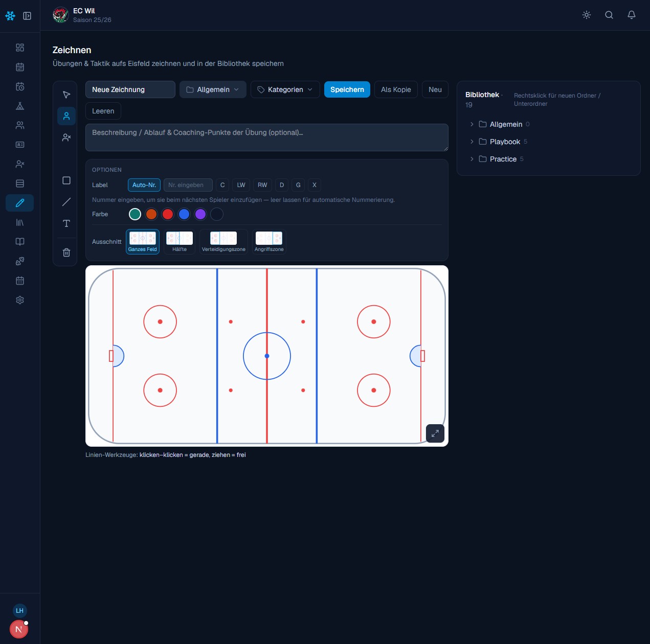Choose the purple color swatch

(x=200, y=214)
